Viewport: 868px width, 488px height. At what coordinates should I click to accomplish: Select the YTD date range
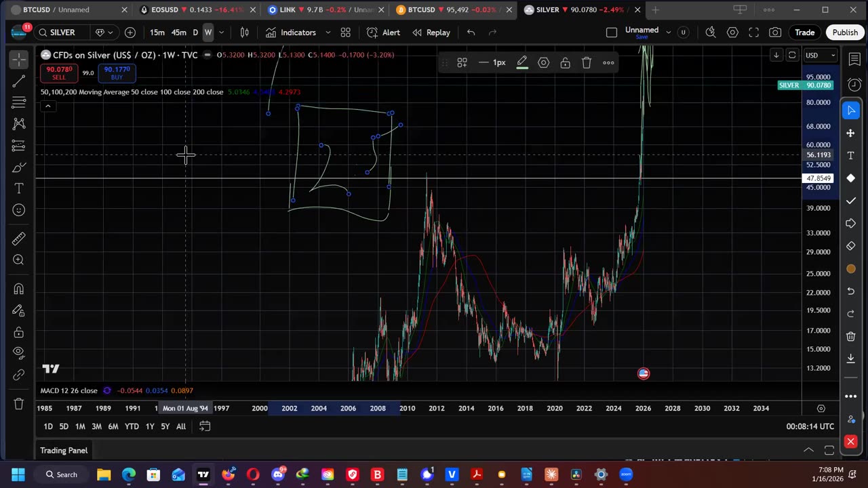pyautogui.click(x=132, y=426)
